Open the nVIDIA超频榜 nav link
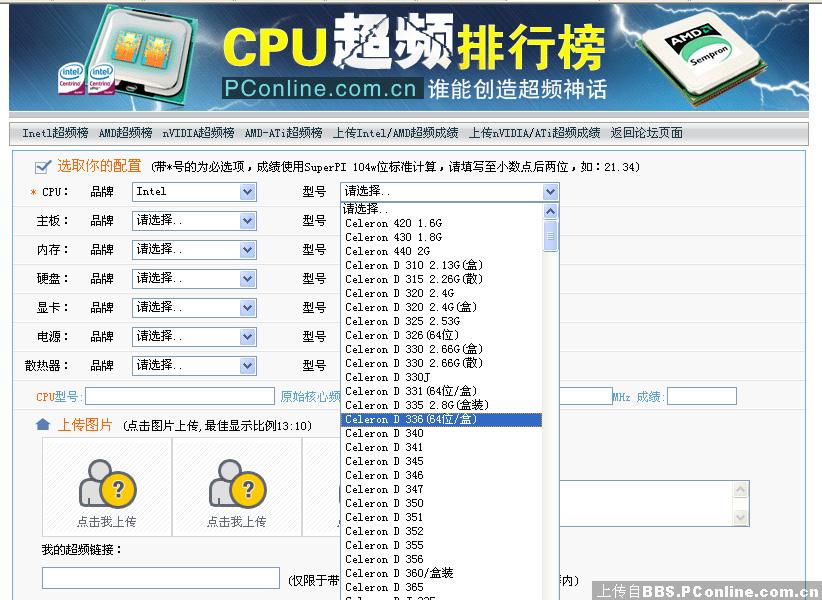The height and width of the screenshot is (600, 822). (x=198, y=133)
